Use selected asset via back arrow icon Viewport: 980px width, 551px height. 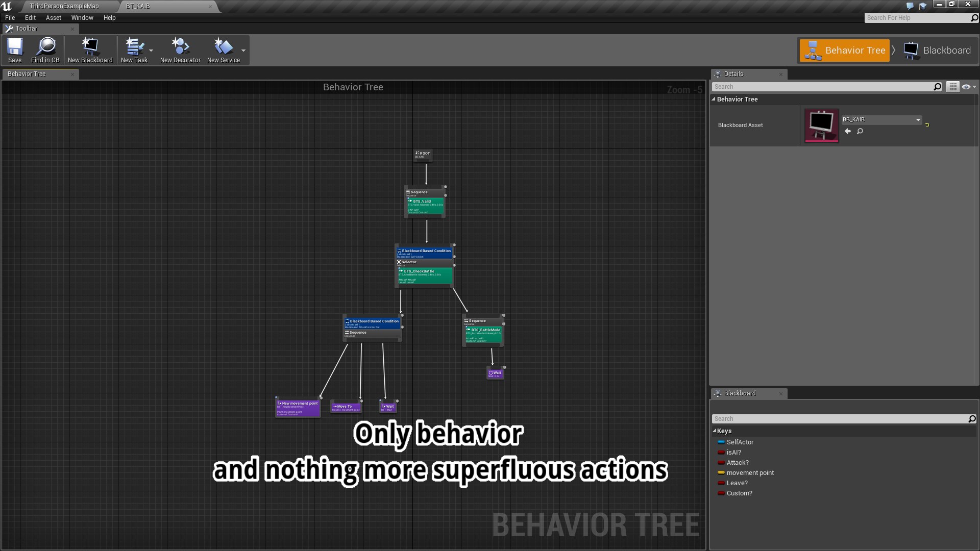[848, 131]
